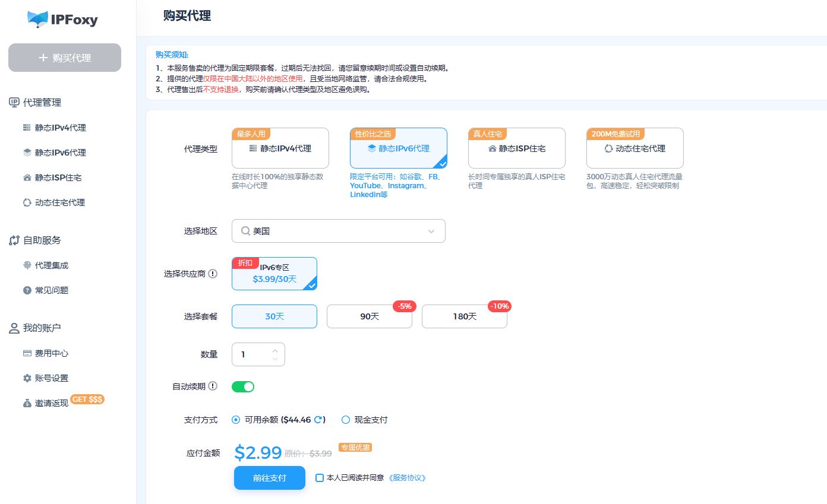The width and height of the screenshot is (827, 504).
Task: Click the 购买代理 sidebar button
Action: [x=65, y=58]
